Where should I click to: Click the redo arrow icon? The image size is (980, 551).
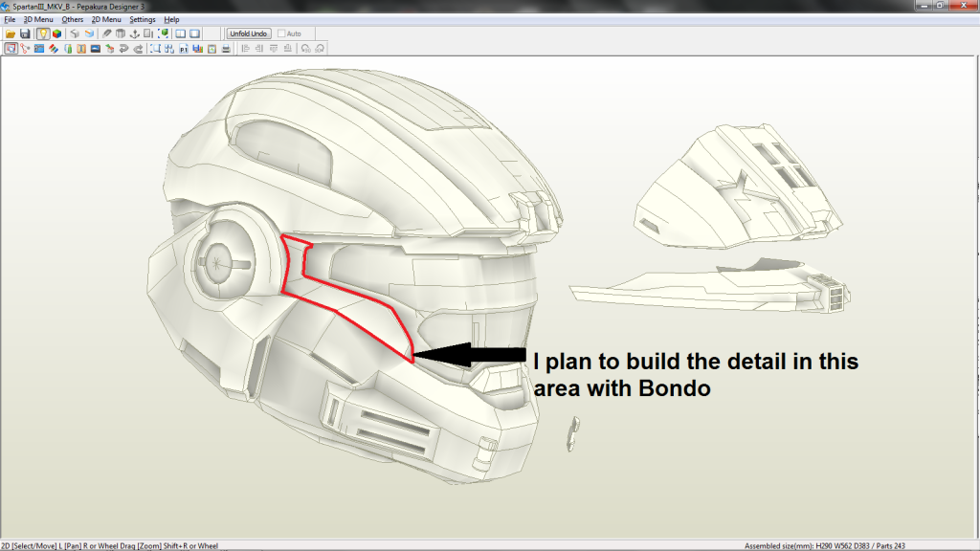(138, 49)
